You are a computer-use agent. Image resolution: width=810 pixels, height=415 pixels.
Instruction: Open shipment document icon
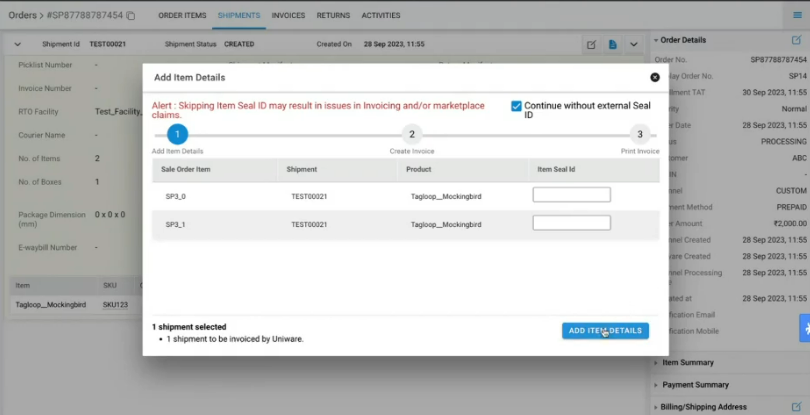(613, 44)
